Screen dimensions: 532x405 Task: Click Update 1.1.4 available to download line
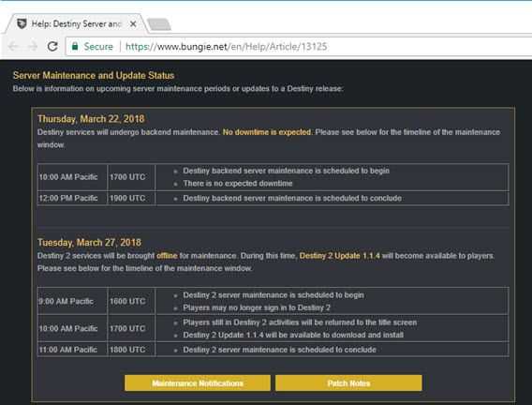pos(293,335)
